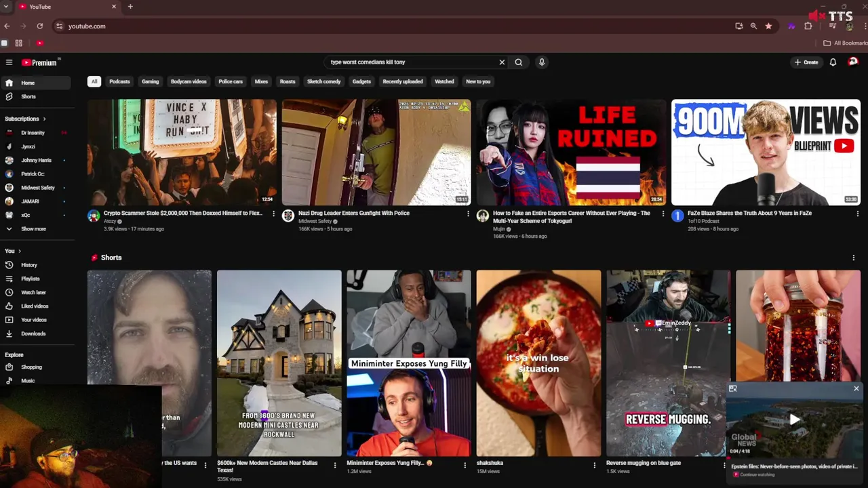The height and width of the screenshot is (488, 868).
Task: Open Shopping under Explore
Action: point(35,367)
